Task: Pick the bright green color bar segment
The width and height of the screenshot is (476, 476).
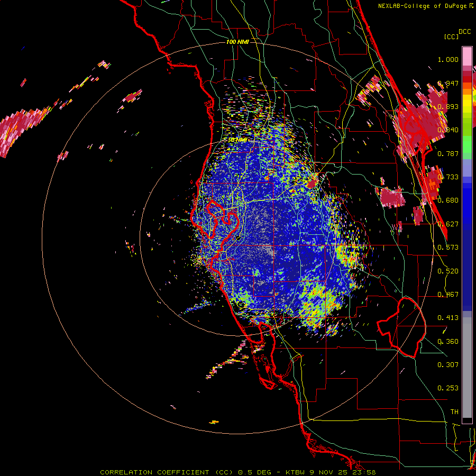Action: point(467,144)
